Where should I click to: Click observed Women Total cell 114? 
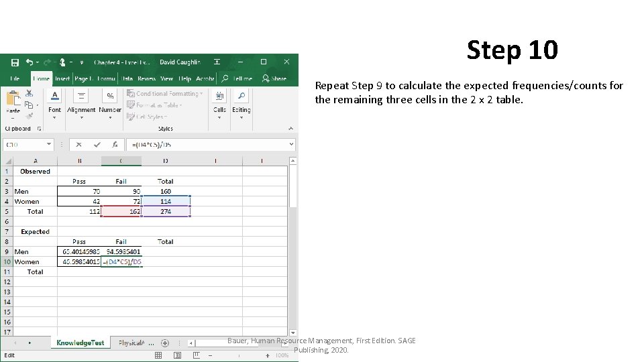[166, 202]
